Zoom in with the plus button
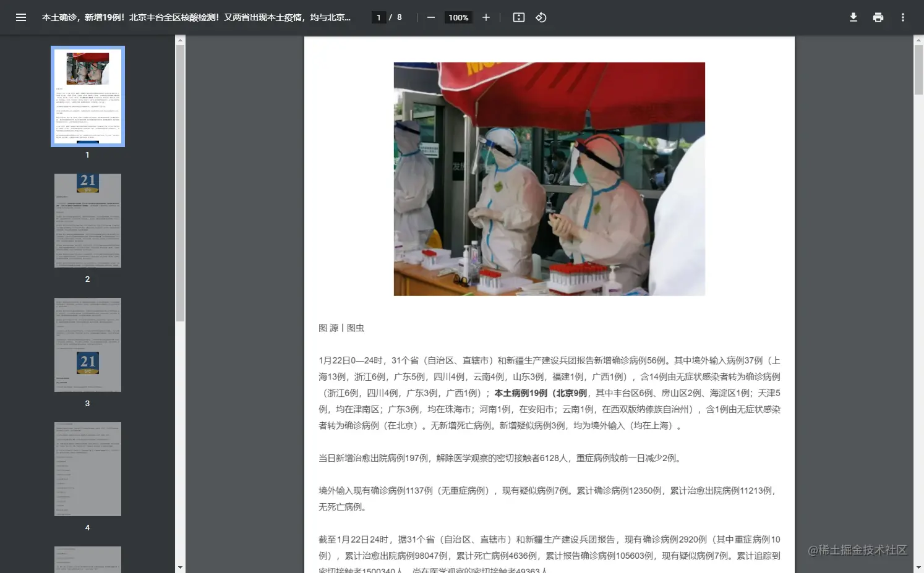Viewport: 924px width, 573px height. pos(486,17)
